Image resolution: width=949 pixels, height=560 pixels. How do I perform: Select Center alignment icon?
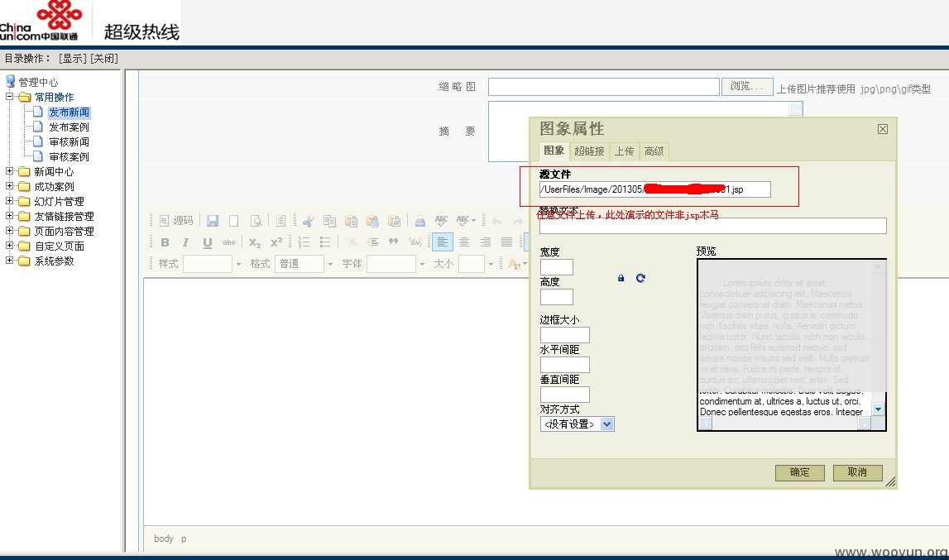464,242
